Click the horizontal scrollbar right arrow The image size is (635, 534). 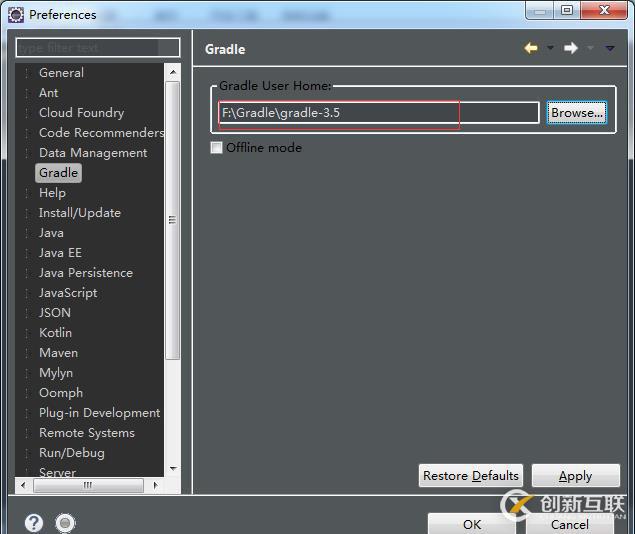coord(156,485)
